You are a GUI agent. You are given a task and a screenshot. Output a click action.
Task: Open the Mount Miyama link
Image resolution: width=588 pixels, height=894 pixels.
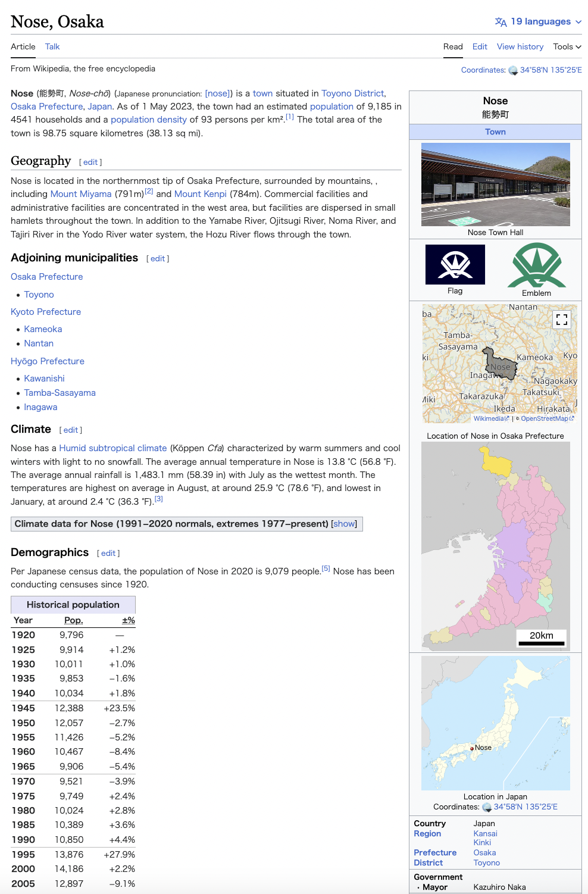point(81,194)
